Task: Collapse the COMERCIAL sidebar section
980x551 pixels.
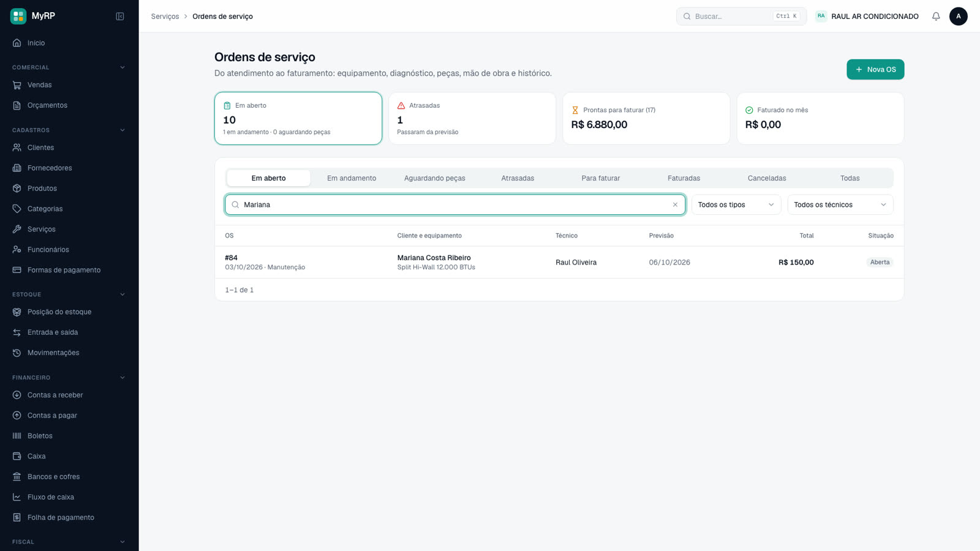Action: (123, 67)
